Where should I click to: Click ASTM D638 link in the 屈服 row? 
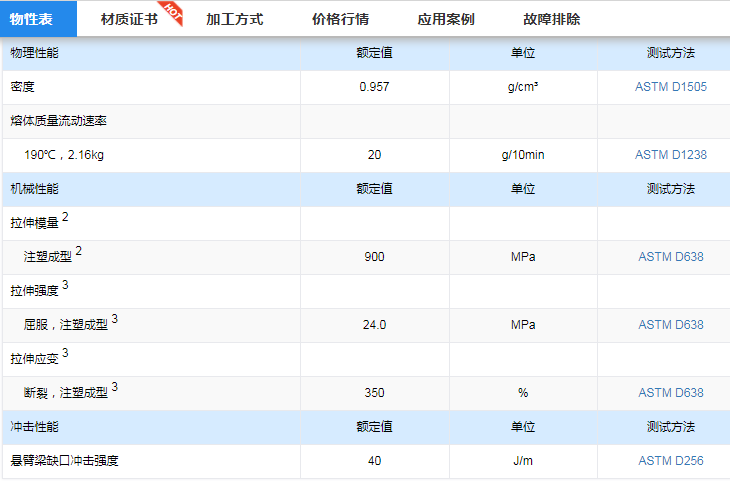(x=670, y=325)
